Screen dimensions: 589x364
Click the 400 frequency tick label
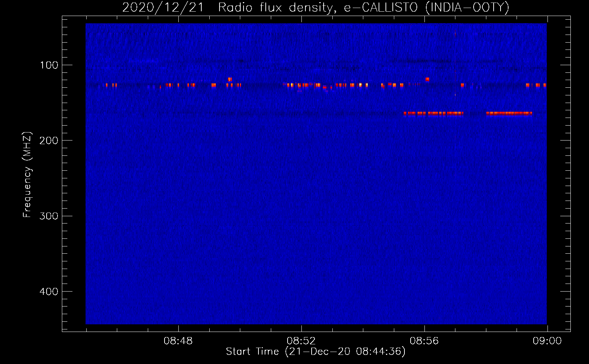pyautogui.click(x=49, y=292)
